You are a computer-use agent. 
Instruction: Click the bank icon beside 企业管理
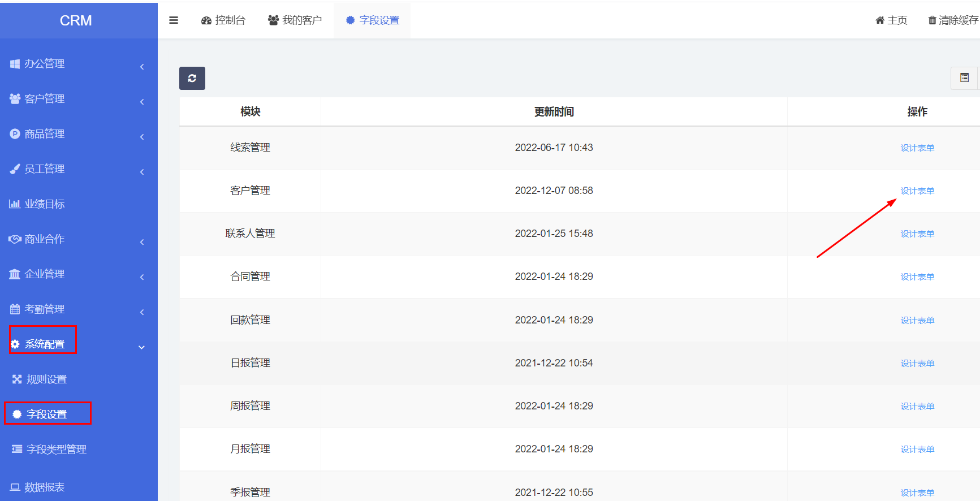click(15, 274)
